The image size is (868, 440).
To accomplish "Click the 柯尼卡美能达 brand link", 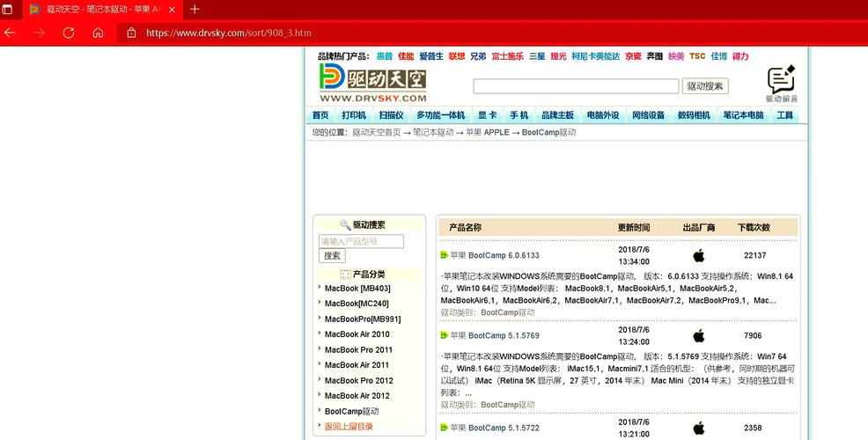I will point(596,56).
